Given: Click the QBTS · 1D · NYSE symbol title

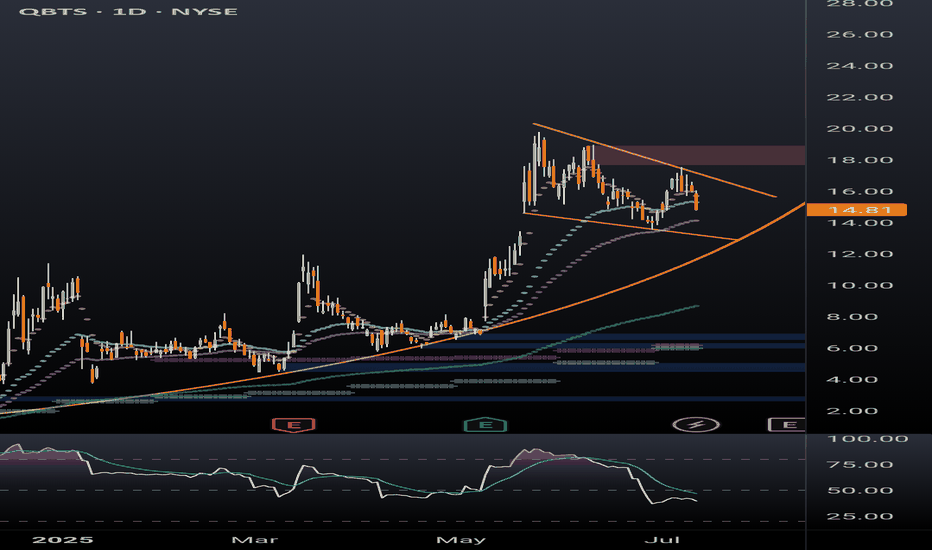Looking at the screenshot, I should point(128,11).
